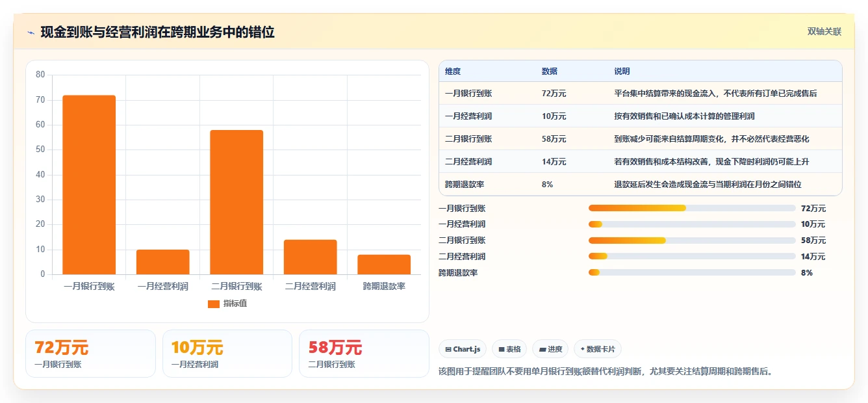868x403 pixels.
Task: Click the 二月经营利润 progress bar
Action: pyautogui.click(x=692, y=257)
